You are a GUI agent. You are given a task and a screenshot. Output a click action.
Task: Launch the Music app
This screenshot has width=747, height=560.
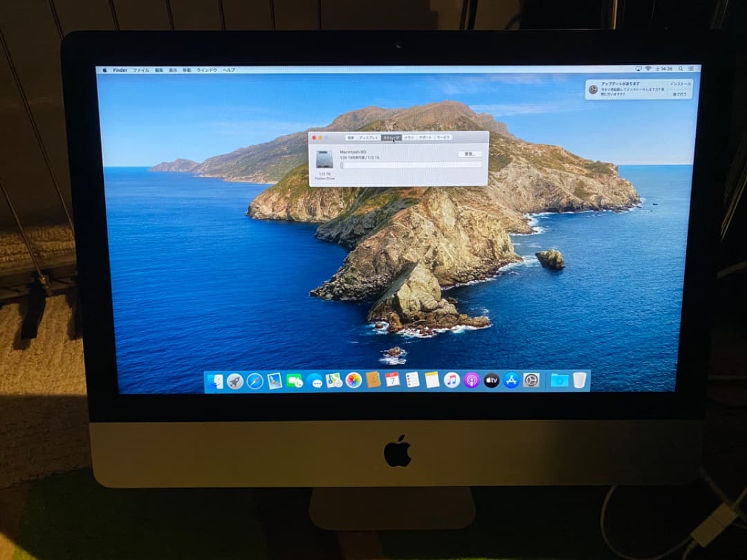[451, 382]
